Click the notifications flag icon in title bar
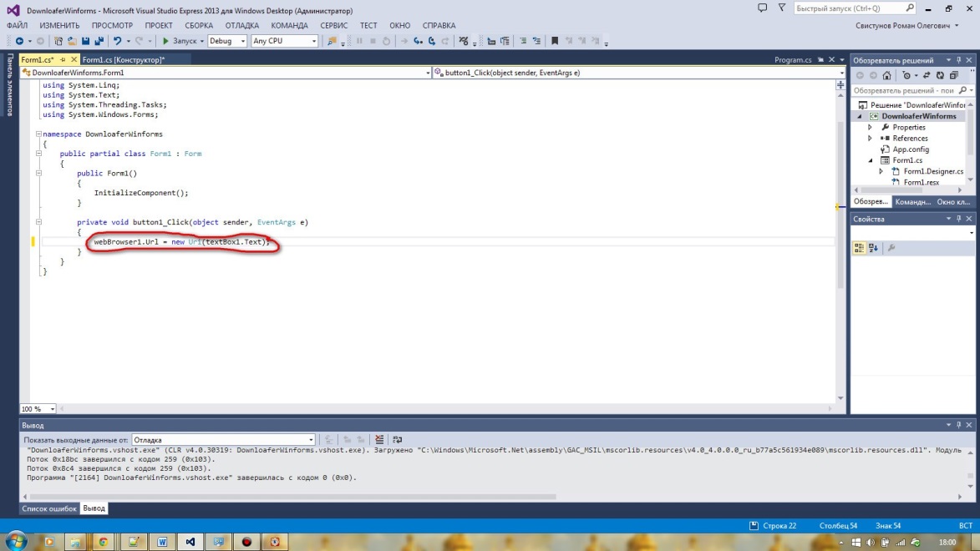Image resolution: width=980 pixels, height=551 pixels. pyautogui.click(x=782, y=8)
